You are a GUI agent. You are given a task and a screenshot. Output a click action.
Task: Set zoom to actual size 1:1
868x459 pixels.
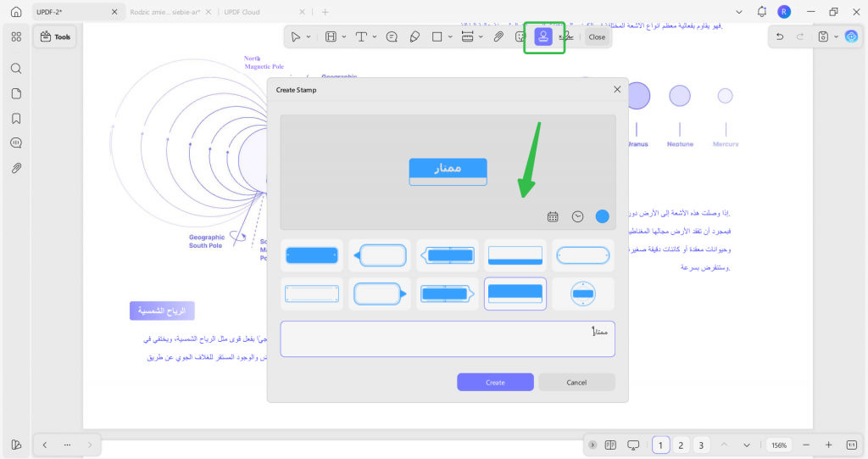(x=851, y=445)
